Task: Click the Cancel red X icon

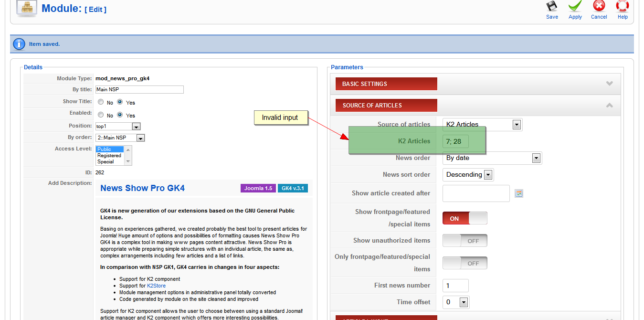Action: pyautogui.click(x=599, y=6)
